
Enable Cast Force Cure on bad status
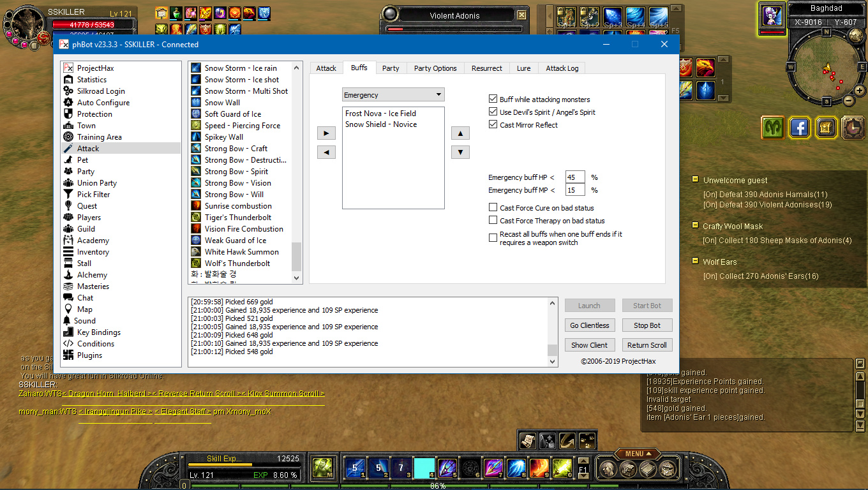click(x=493, y=208)
